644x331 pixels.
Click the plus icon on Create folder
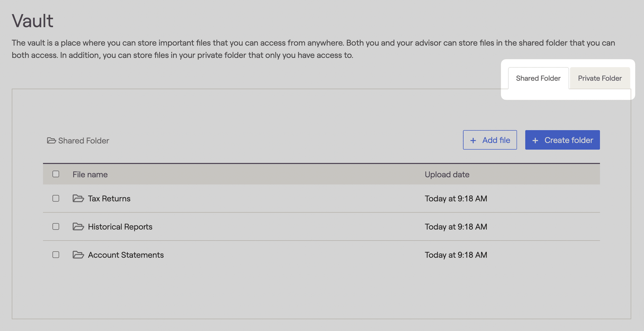pos(535,140)
